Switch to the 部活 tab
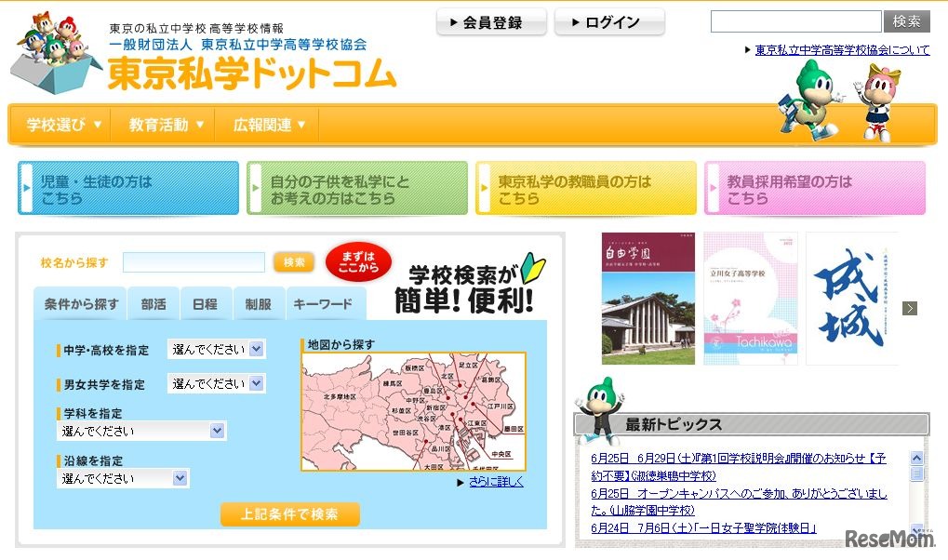The width and height of the screenshot is (948, 560). pyautogui.click(x=152, y=302)
